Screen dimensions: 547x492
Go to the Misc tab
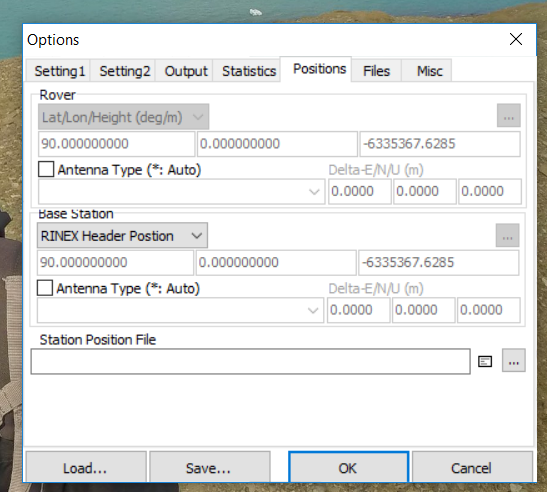coord(429,71)
